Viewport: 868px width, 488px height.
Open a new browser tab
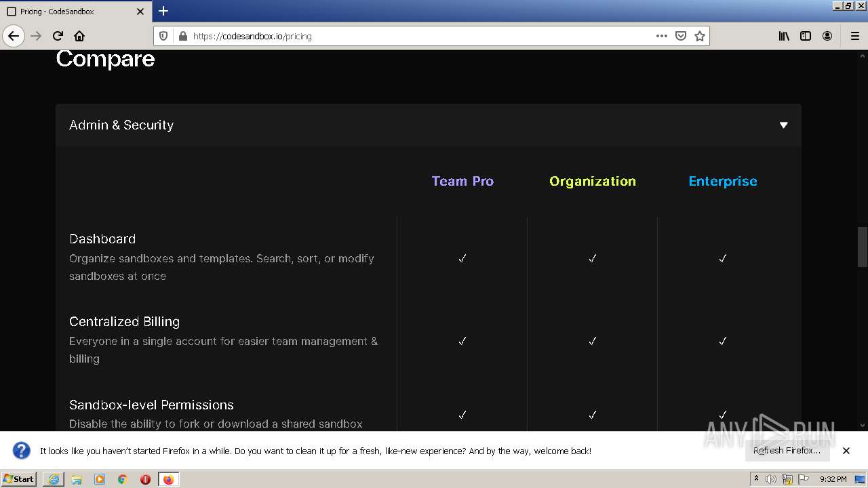pos(163,11)
